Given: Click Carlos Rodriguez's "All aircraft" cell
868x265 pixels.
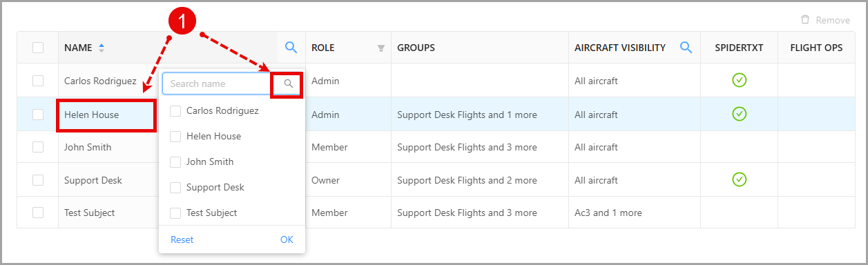Looking at the screenshot, I should 596,81.
